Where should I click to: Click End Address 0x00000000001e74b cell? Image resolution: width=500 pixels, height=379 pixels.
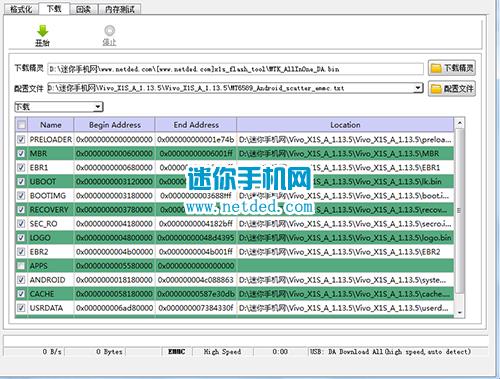pos(196,139)
